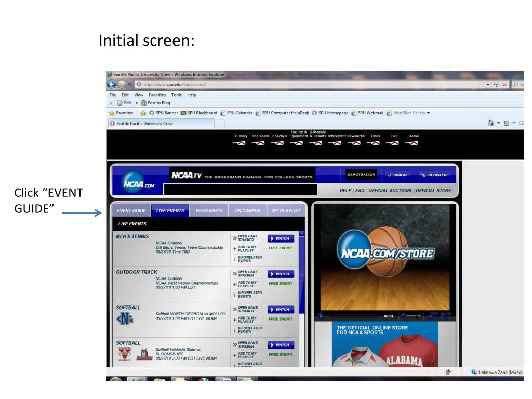Pause the NCAA video player
This screenshot has height=399, width=532.
(321, 316)
